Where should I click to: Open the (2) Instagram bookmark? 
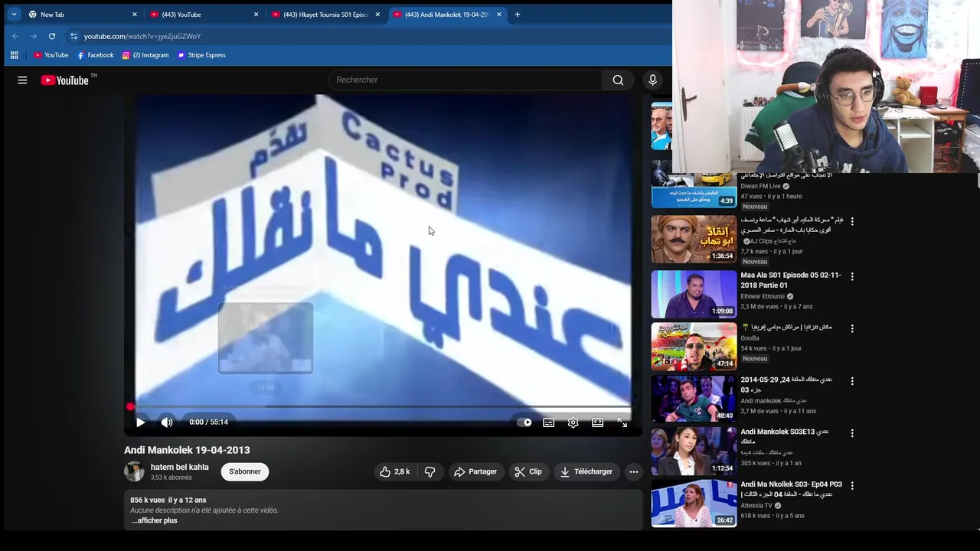tap(145, 55)
